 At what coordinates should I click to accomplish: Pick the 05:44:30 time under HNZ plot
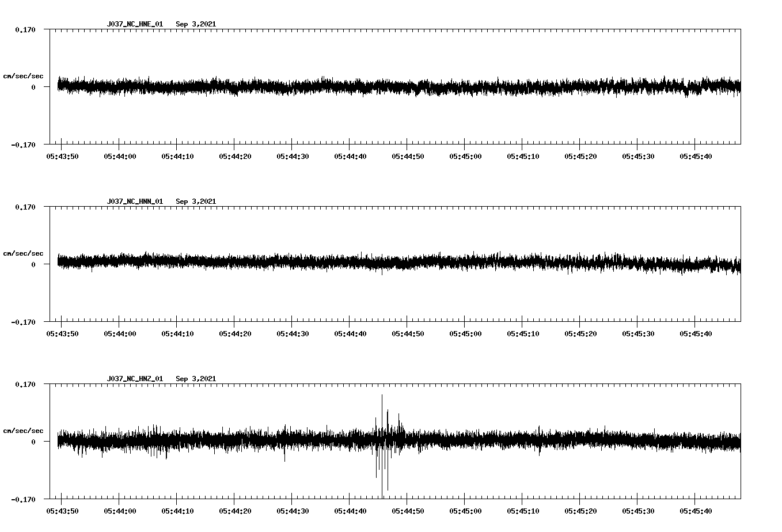point(293,511)
